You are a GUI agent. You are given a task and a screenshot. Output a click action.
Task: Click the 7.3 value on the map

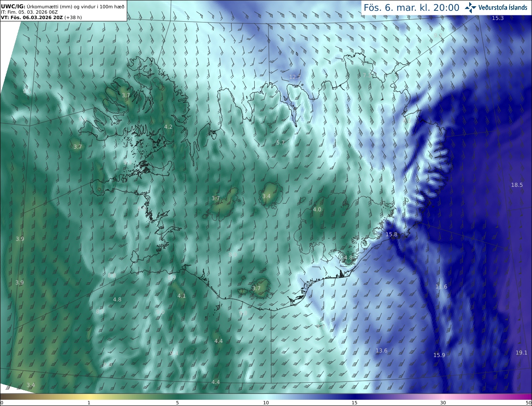pos(367,75)
